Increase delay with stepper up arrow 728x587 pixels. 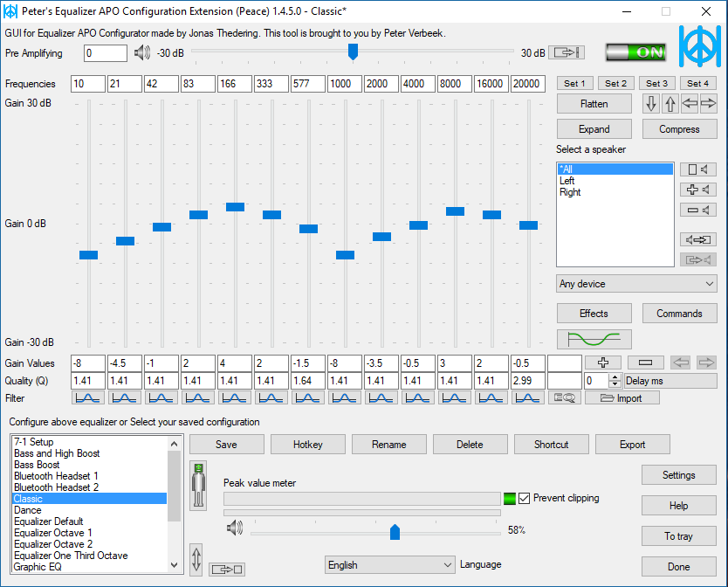pyautogui.click(x=615, y=377)
